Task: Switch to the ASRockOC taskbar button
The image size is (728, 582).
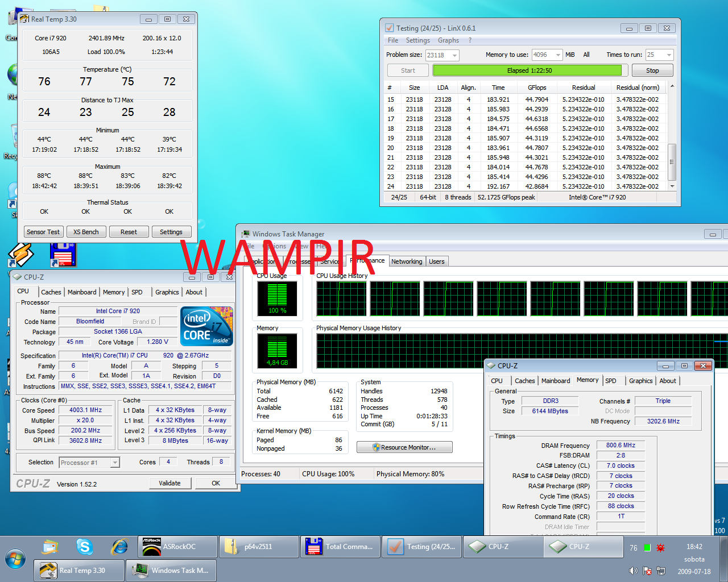Action: [x=177, y=547]
